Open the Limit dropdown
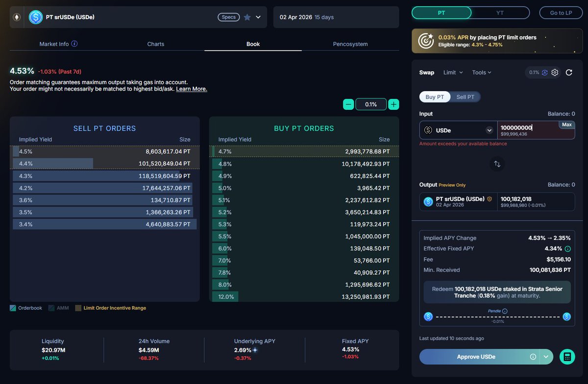588x384 pixels. pyautogui.click(x=453, y=72)
